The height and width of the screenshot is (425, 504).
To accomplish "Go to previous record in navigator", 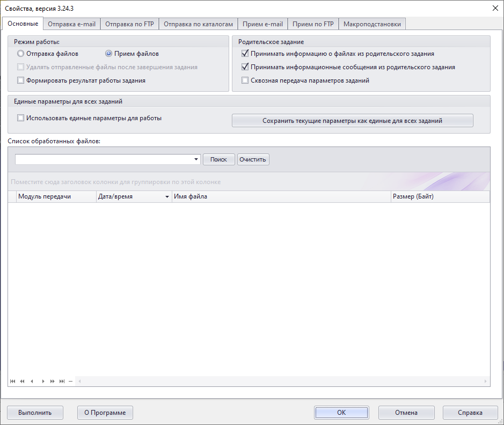I will click(32, 382).
